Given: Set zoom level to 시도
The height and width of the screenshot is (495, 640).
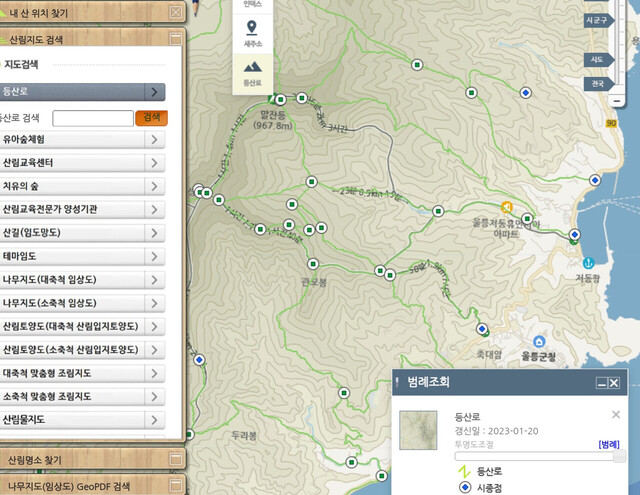Looking at the screenshot, I should 598,60.
